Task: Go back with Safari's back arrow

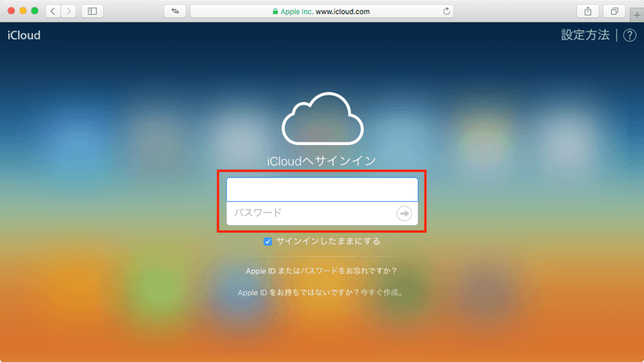Action: (53, 11)
